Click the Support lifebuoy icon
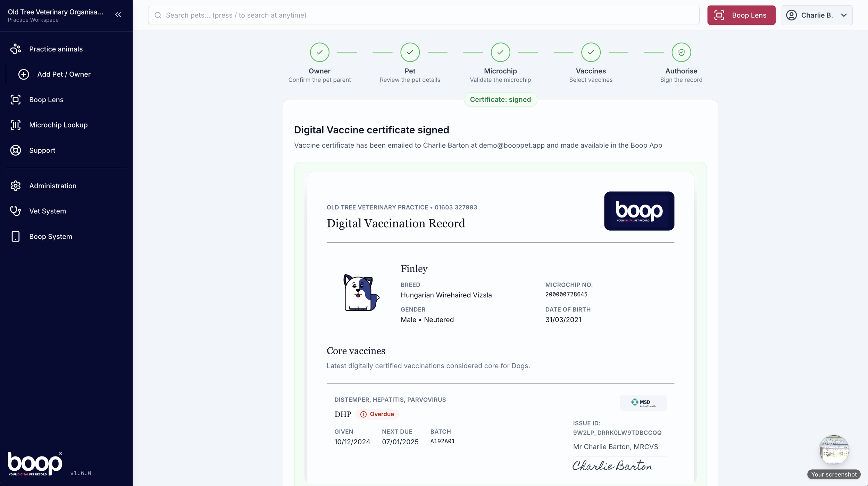The image size is (868, 486). click(x=16, y=150)
